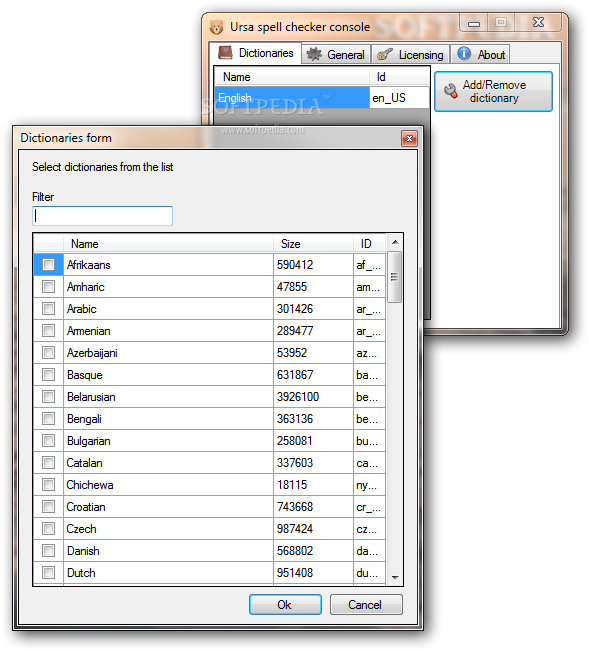Click the Dutch name cell
589x651 pixels.
pos(168,573)
